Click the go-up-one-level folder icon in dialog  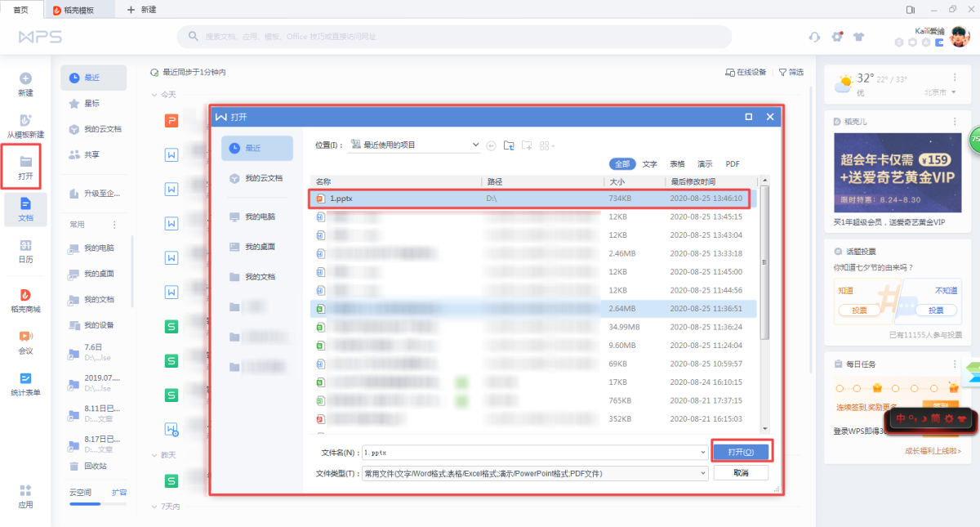click(509, 145)
